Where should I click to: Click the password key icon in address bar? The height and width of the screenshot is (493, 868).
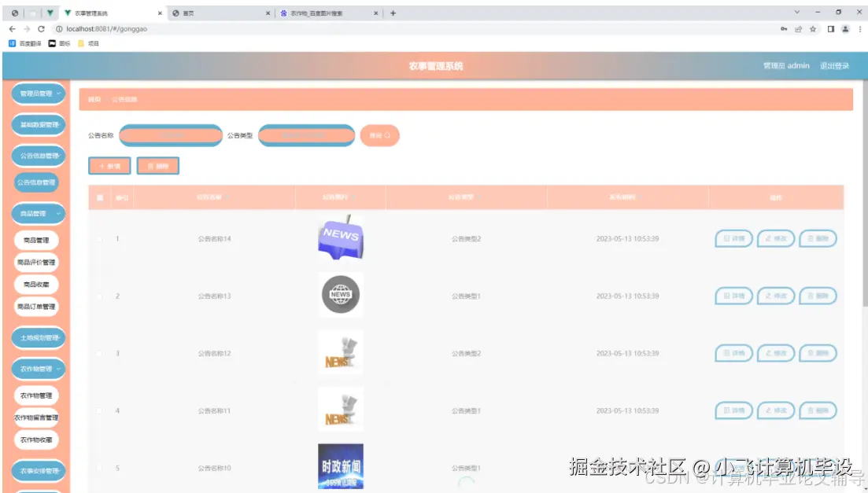(x=784, y=29)
